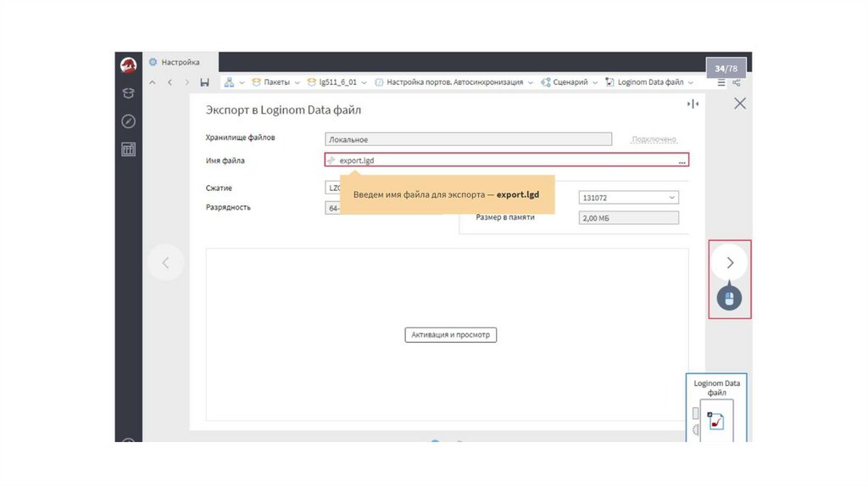Expand the Loginom Data файл breadcrumb dropdown
868x487 pixels.
(x=691, y=82)
